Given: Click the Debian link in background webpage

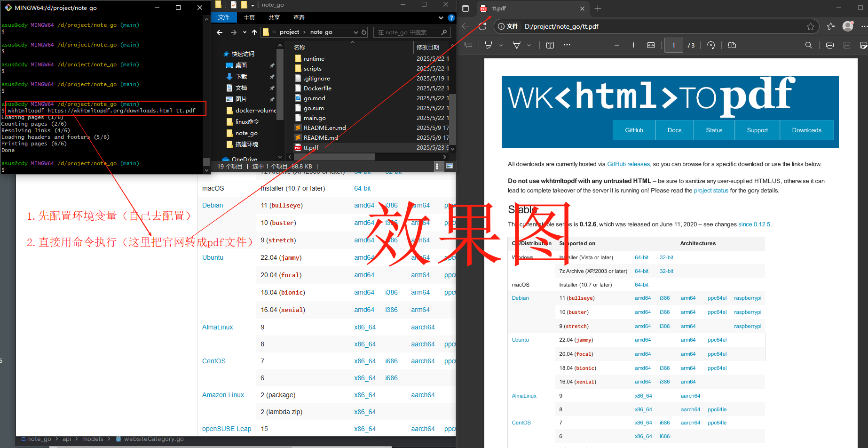Looking at the screenshot, I should [213, 205].
